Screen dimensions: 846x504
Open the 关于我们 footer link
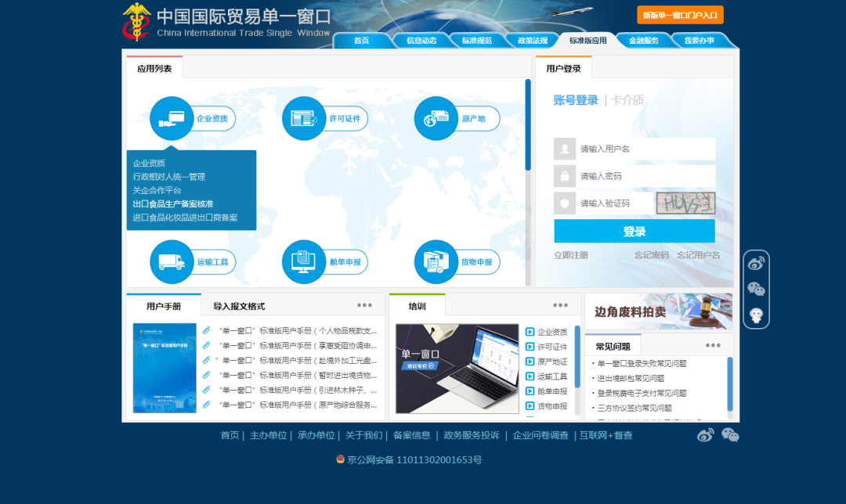coord(363,436)
